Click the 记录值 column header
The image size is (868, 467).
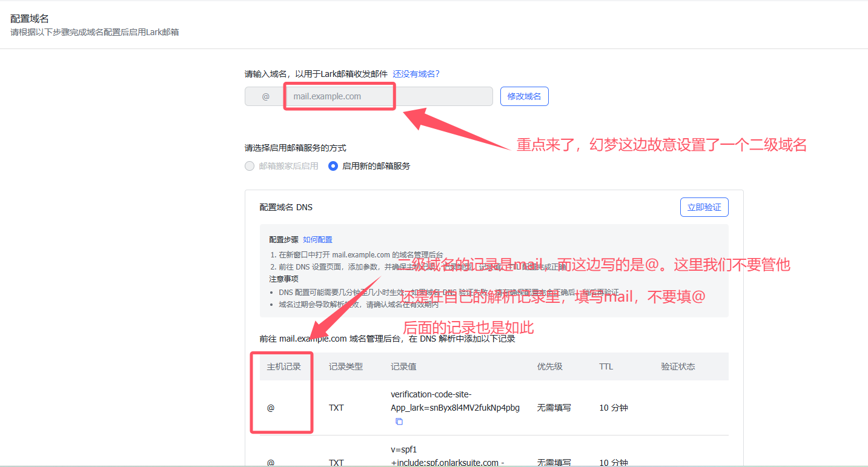403,366
